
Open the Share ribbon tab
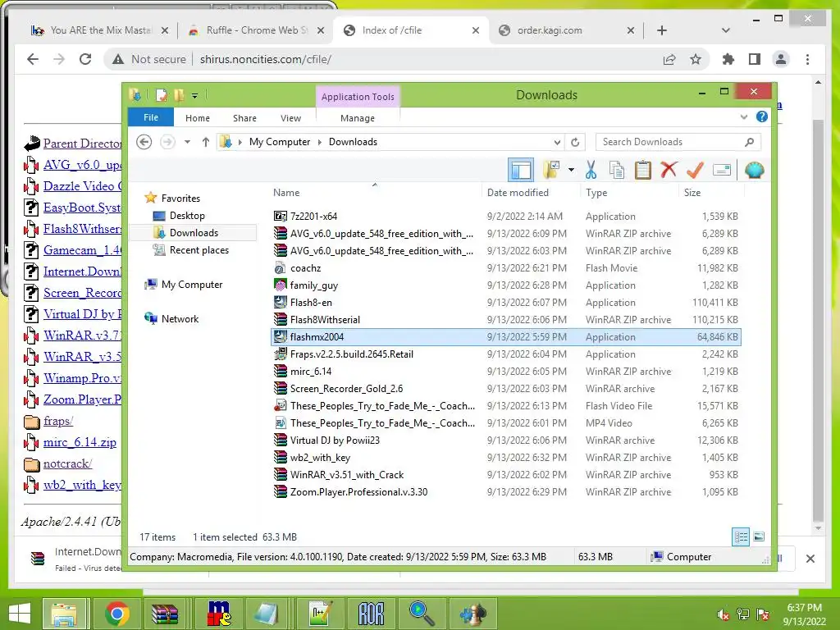click(x=244, y=118)
